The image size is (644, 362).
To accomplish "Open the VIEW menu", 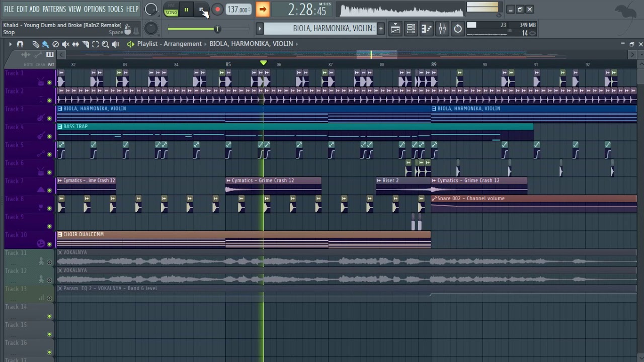I will pos(74,9).
